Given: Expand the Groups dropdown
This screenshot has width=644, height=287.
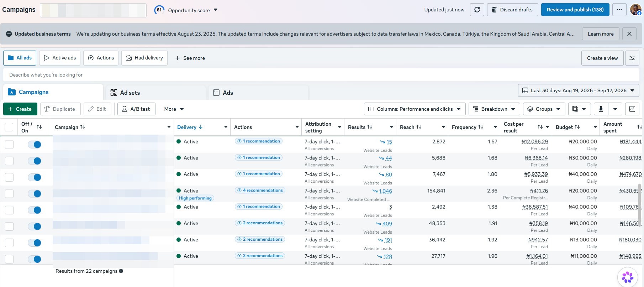Looking at the screenshot, I should (x=544, y=109).
